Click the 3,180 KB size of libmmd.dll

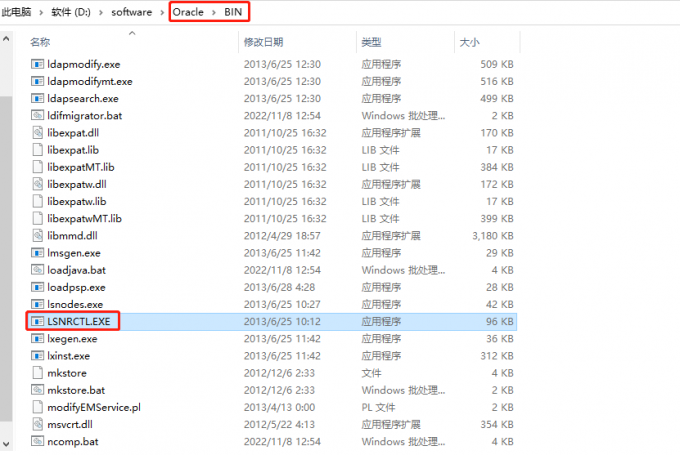pyautogui.click(x=493, y=236)
